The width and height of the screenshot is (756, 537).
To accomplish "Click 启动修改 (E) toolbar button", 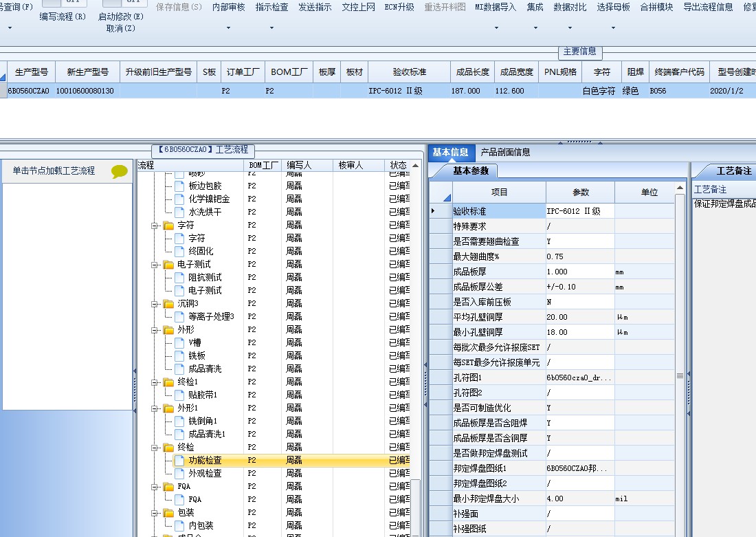I will point(121,17).
